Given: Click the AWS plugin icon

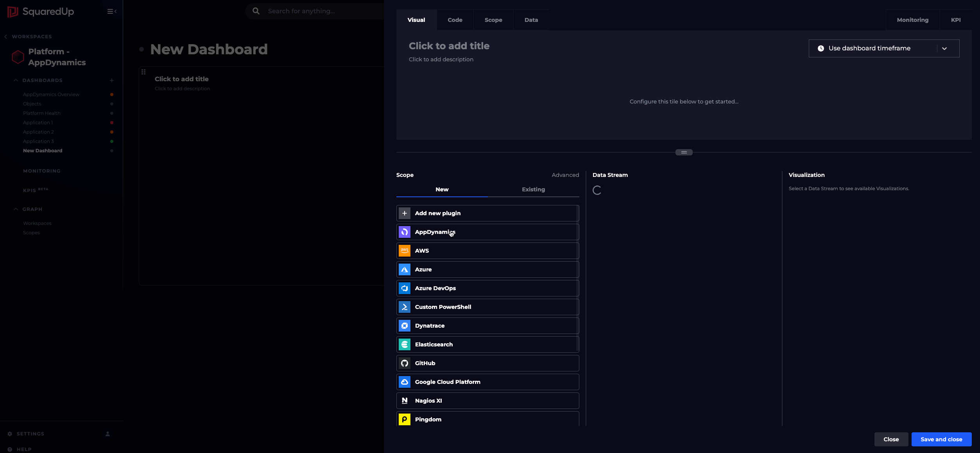Looking at the screenshot, I should click(404, 250).
